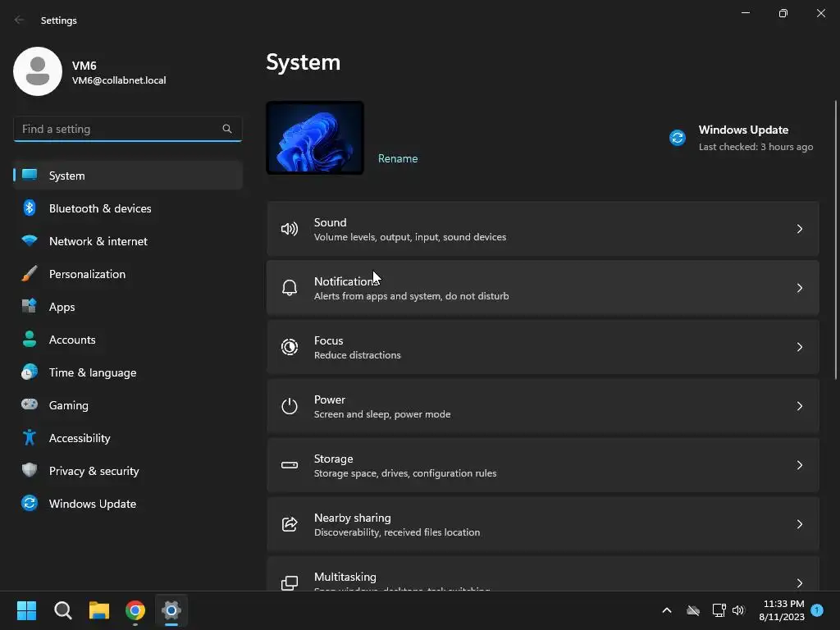
Task: Open Accounts settings category
Action: tap(127, 339)
